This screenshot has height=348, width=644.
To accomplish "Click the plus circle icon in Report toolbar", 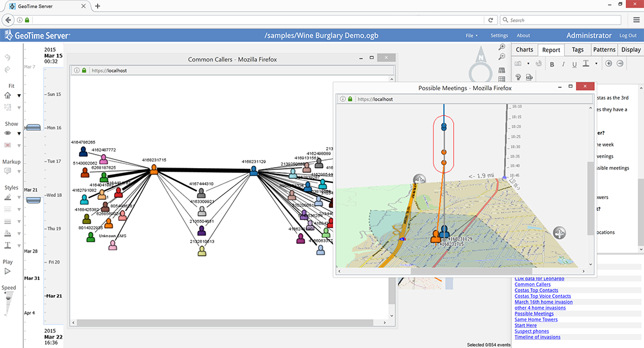I will click(609, 63).
